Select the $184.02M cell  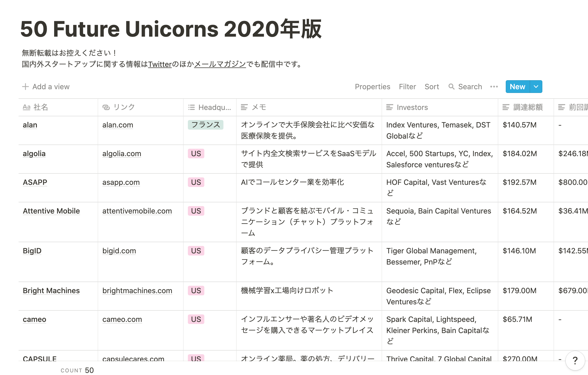[x=526, y=159]
